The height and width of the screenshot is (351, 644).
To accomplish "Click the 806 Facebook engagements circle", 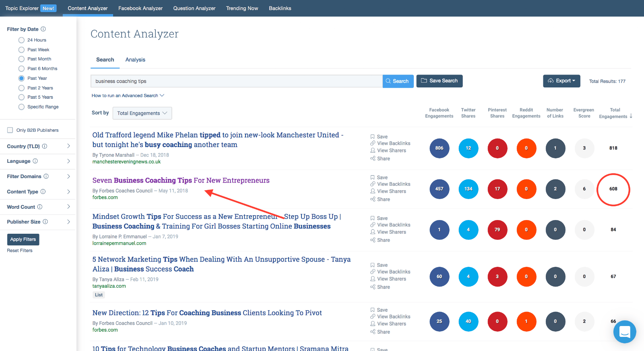I will point(439,148).
